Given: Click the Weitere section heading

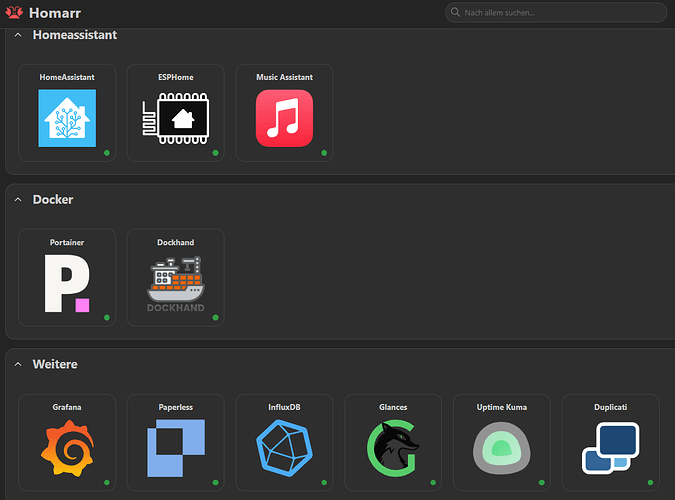Looking at the screenshot, I should click(55, 364).
